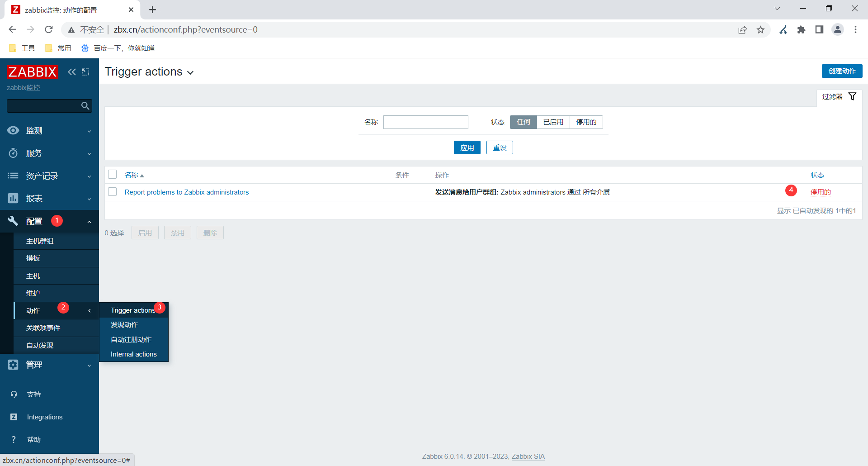Toggle action status 停用的 link
The image size is (868, 466).
[x=821, y=192]
